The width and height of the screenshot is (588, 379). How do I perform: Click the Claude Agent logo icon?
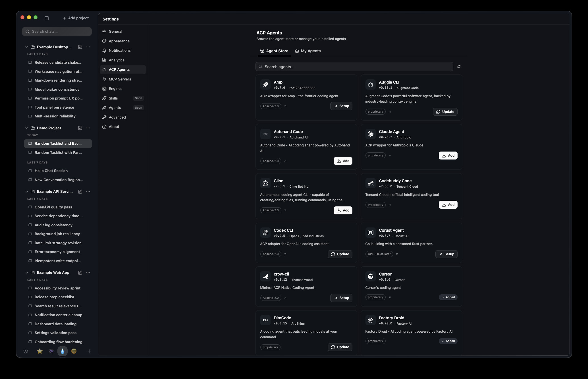point(371,134)
